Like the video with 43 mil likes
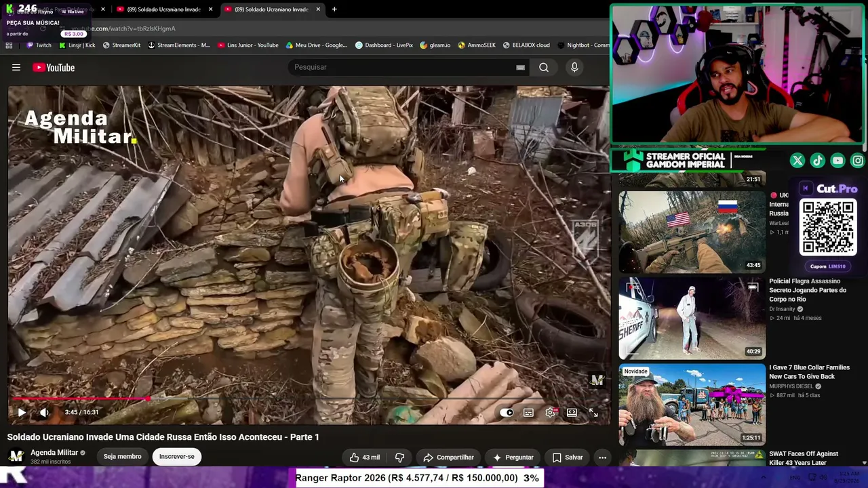Image resolution: width=868 pixels, height=488 pixels. click(364, 457)
